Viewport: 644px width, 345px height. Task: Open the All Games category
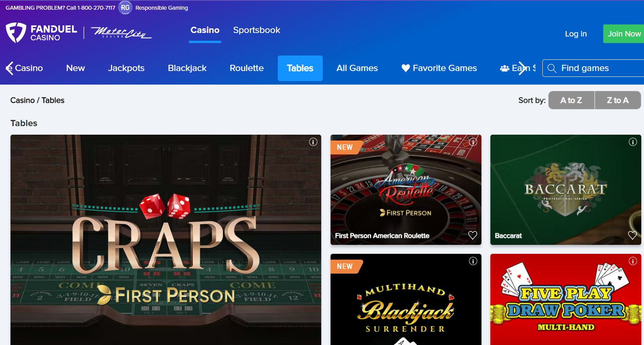click(x=357, y=68)
